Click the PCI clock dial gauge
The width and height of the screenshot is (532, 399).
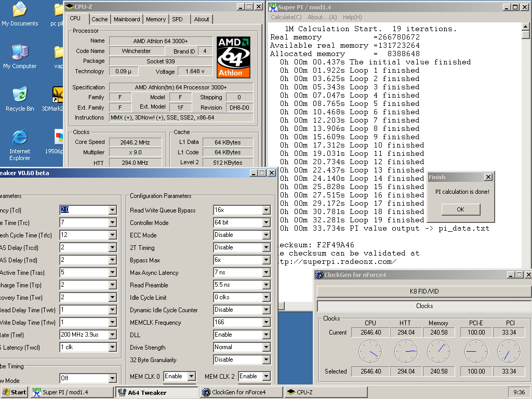pos(509,352)
